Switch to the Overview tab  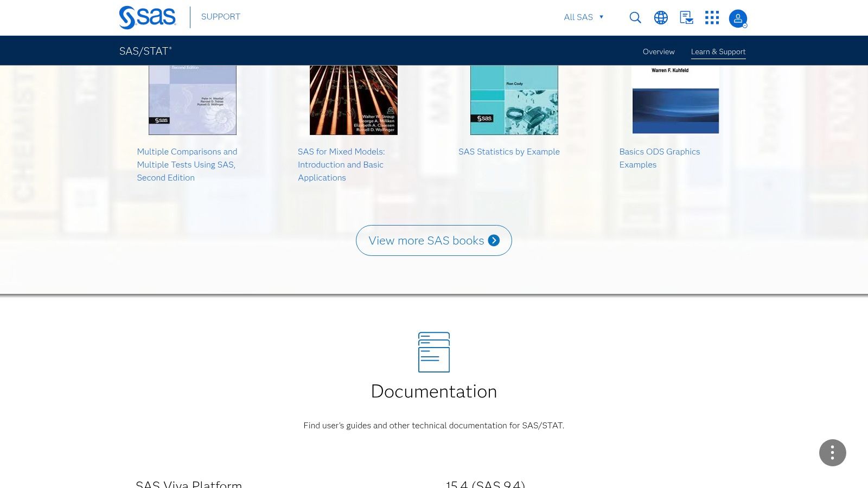point(659,52)
